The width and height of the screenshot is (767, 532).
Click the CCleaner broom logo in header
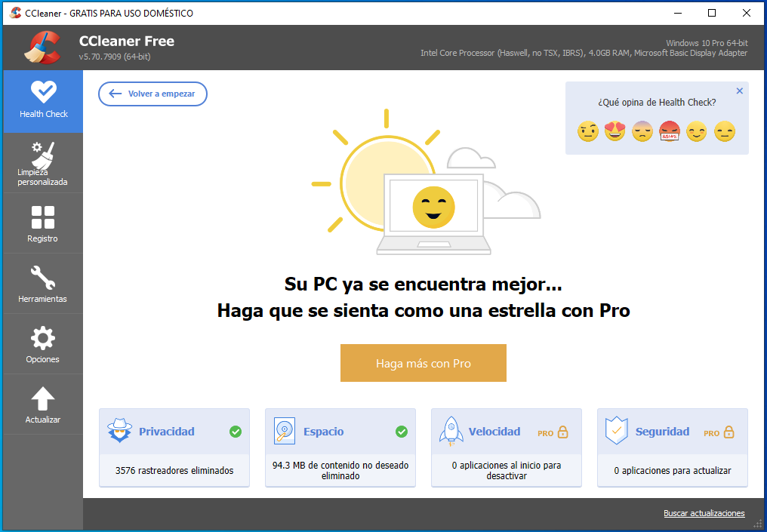tap(42, 48)
